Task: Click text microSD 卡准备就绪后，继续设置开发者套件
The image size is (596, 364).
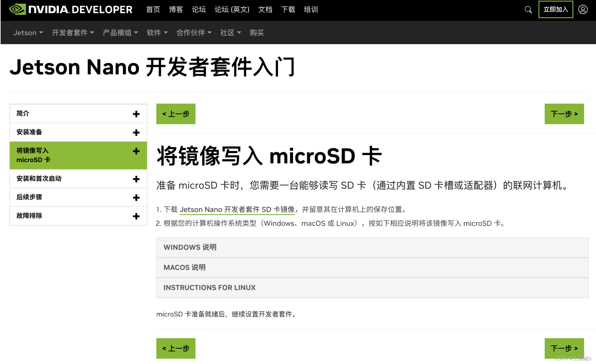Action: pos(226,314)
